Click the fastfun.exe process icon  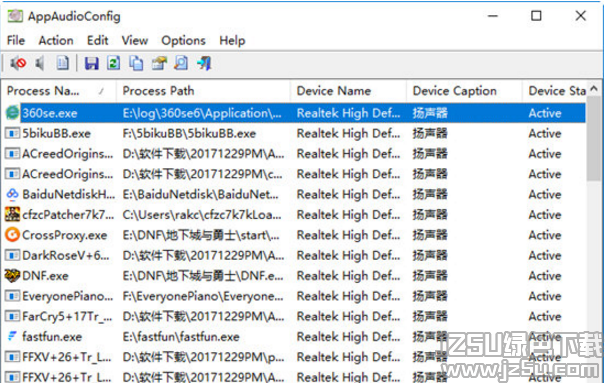12,336
